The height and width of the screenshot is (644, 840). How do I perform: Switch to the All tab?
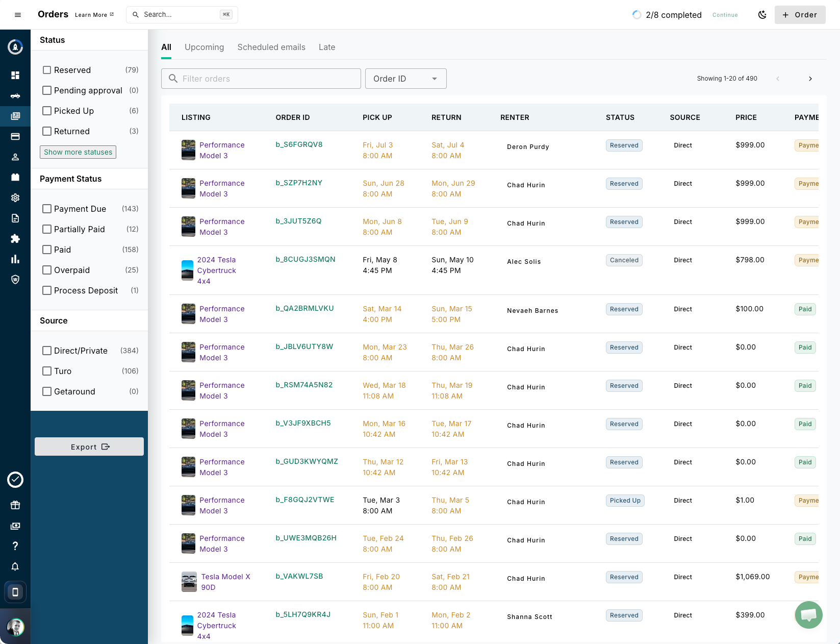[166, 47]
